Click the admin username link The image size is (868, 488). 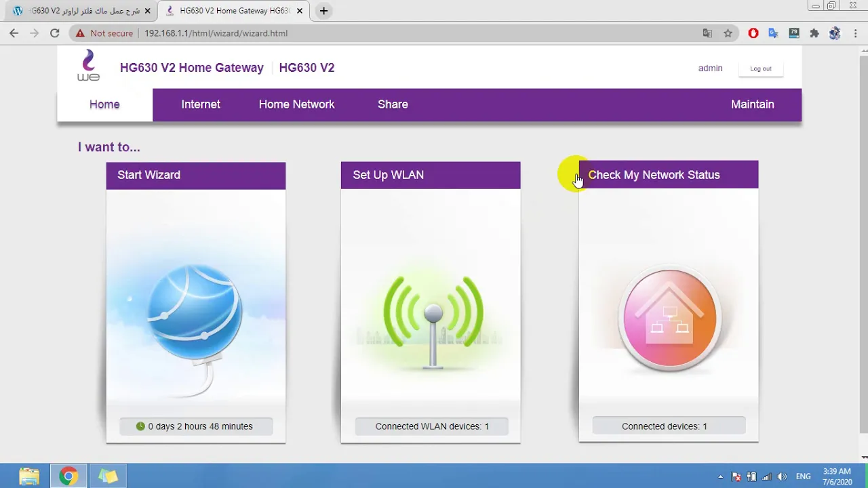[710, 68]
